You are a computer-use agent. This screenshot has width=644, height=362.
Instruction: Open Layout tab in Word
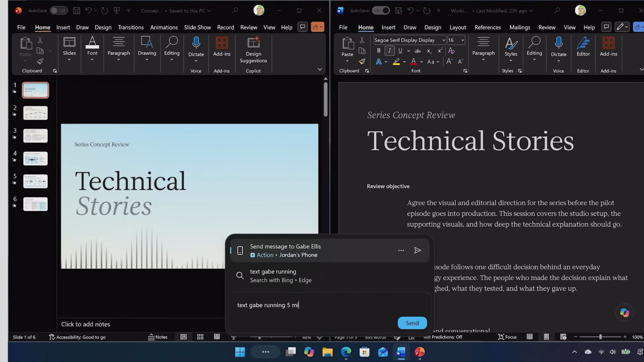point(458,27)
